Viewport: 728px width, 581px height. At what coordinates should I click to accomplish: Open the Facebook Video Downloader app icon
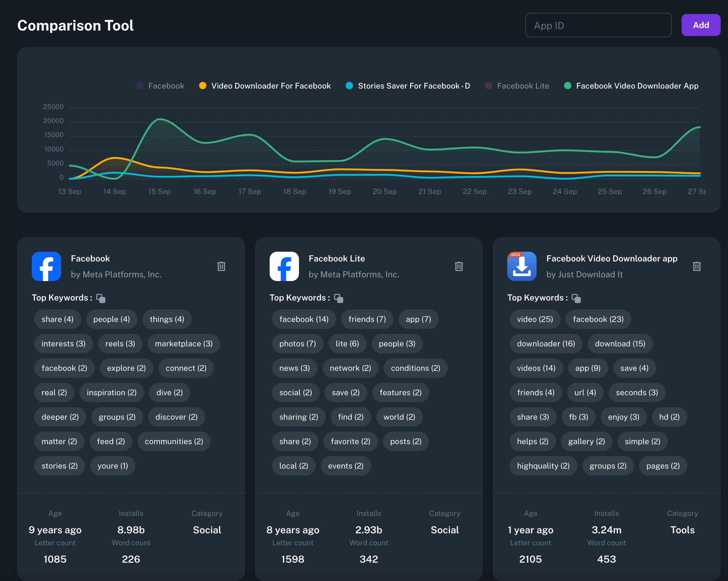click(522, 266)
